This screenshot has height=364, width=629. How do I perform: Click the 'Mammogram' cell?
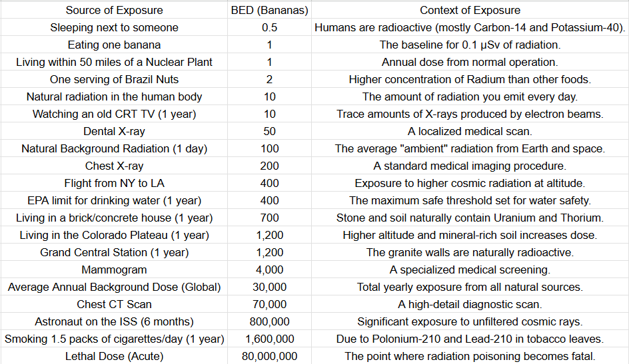coord(114,270)
